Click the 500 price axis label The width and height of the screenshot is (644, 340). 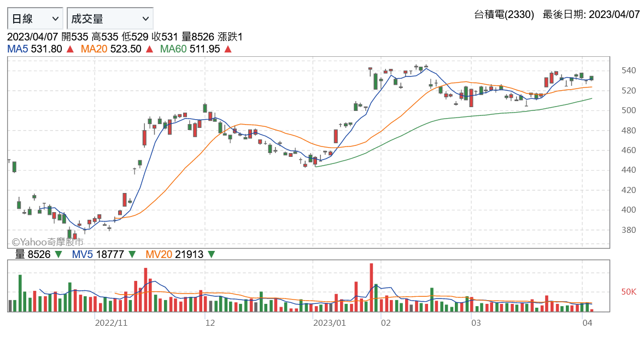(628, 110)
